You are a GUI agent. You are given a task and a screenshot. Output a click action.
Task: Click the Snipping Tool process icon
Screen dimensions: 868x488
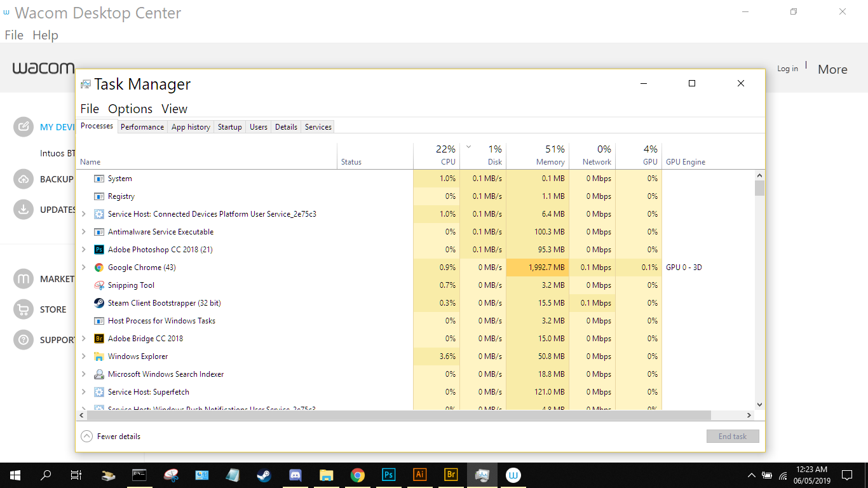tap(98, 285)
